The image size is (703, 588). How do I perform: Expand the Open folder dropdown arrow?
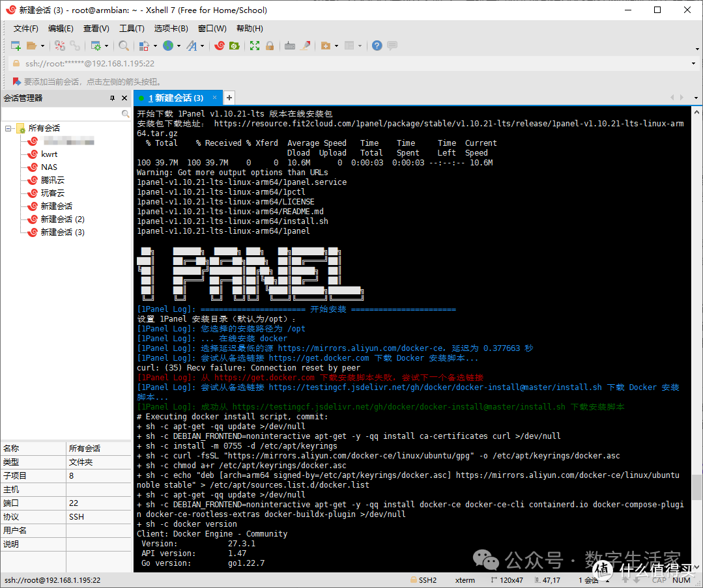click(42, 46)
